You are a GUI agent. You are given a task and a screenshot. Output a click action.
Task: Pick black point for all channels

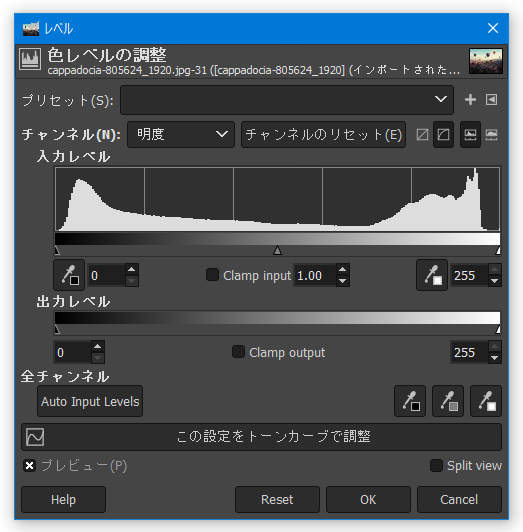410,401
